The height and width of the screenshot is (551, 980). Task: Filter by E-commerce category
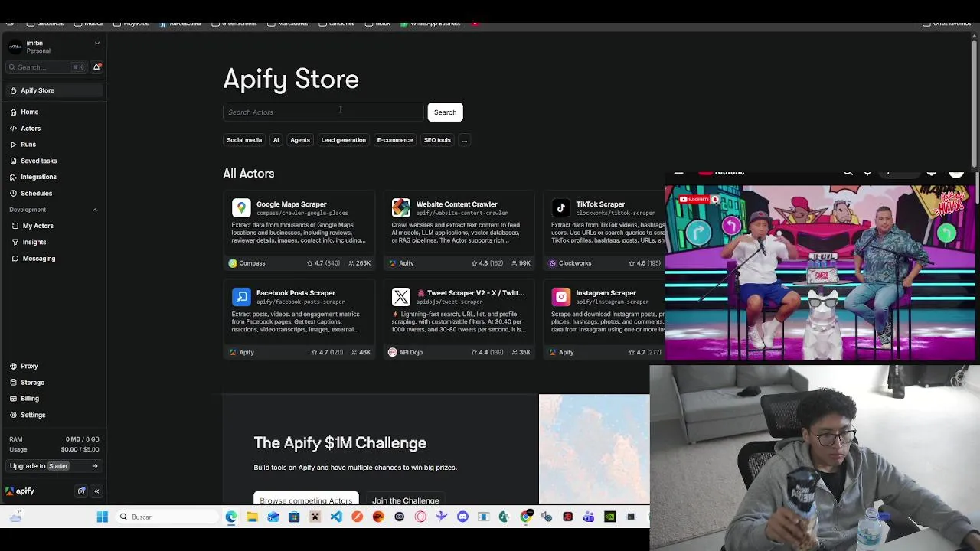394,140
